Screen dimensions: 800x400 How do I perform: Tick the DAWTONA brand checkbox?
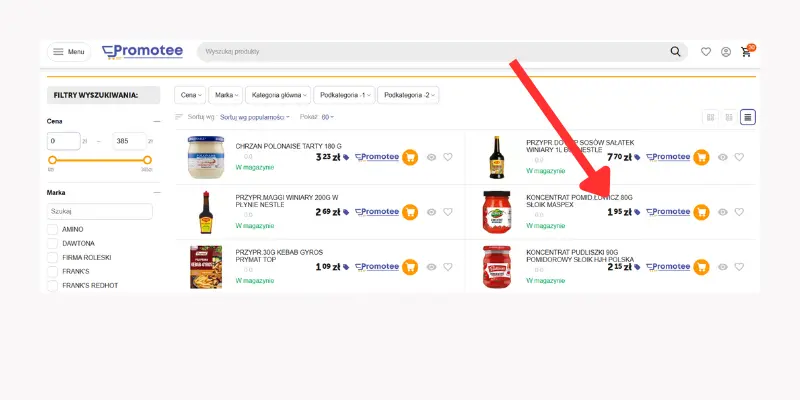click(52, 243)
